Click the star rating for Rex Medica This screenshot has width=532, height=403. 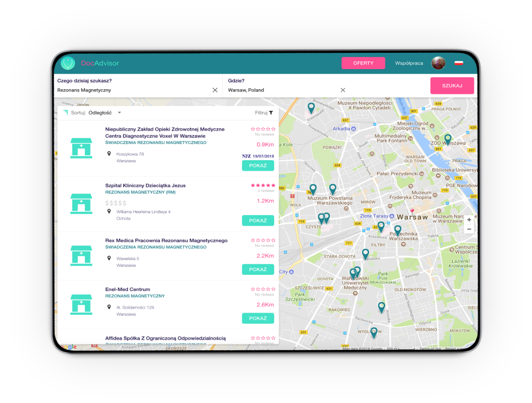click(x=263, y=240)
